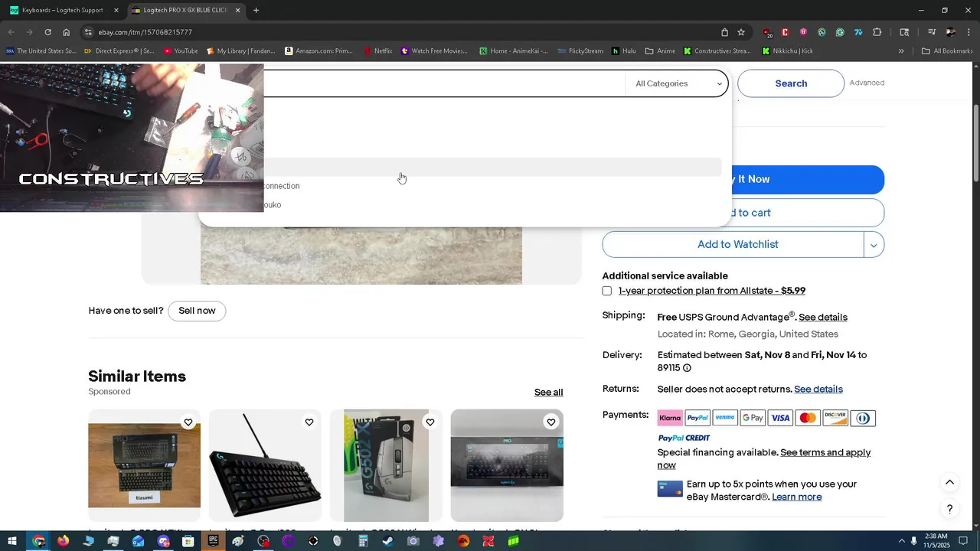Viewport: 980px width, 551px height.
Task: Click the Sell now button
Action: click(x=197, y=311)
